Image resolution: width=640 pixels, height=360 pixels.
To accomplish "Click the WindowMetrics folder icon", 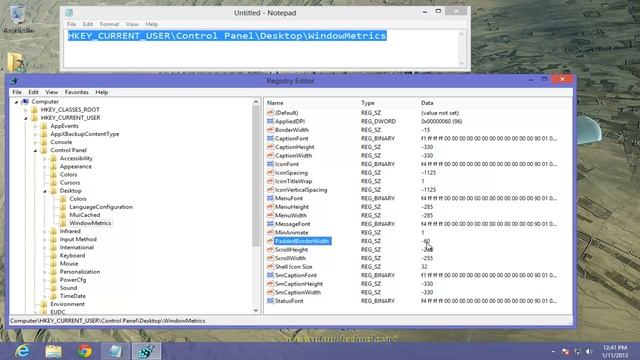I will [x=63, y=223].
